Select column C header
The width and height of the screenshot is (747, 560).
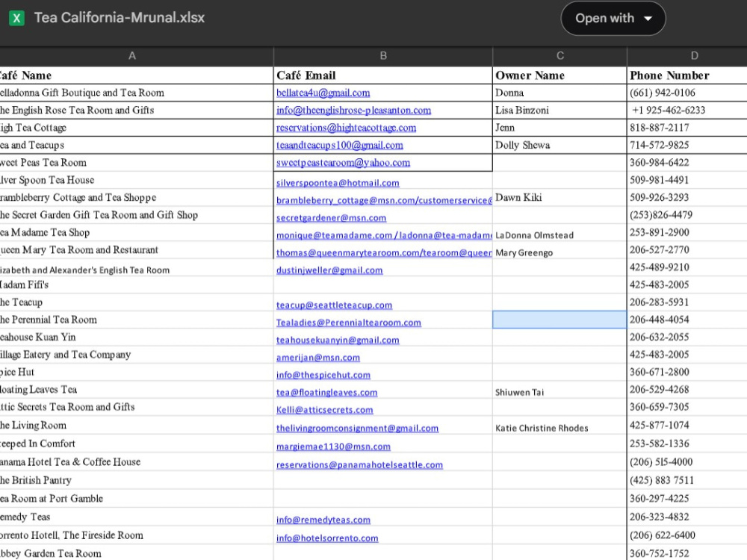click(560, 56)
